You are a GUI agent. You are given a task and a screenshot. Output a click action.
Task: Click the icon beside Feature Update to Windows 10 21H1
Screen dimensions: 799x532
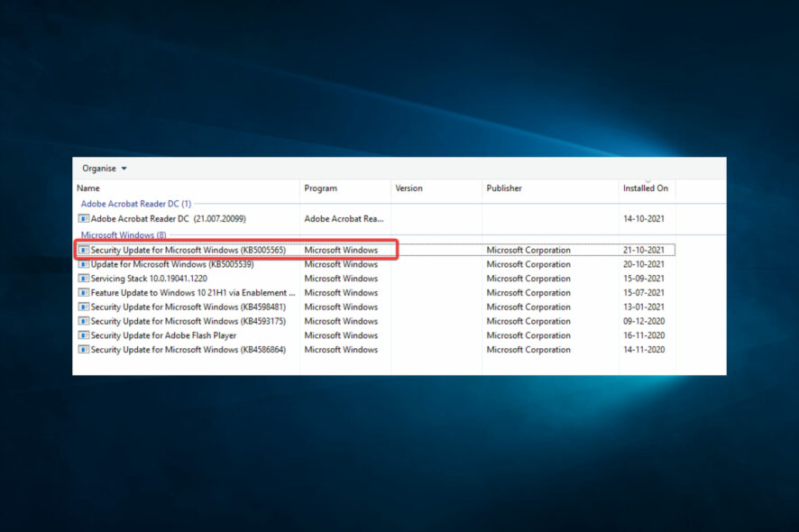click(x=84, y=293)
